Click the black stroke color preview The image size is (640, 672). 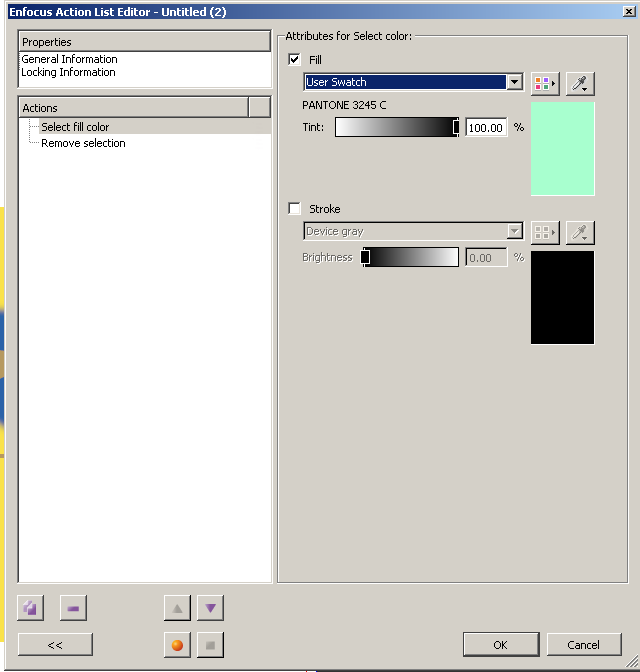[x=563, y=297]
